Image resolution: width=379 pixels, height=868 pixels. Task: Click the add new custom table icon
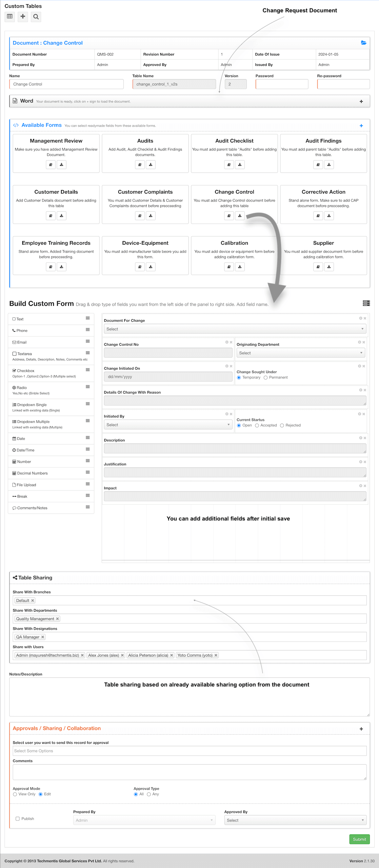(x=23, y=16)
